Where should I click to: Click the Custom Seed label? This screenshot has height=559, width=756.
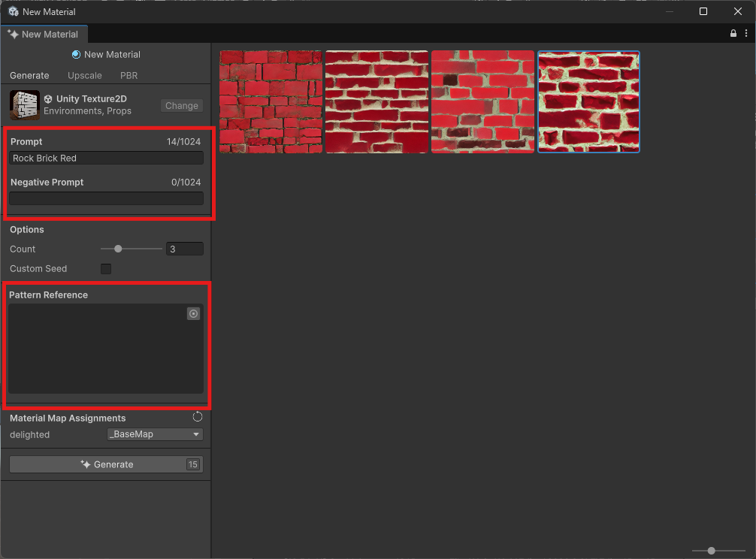tap(38, 269)
